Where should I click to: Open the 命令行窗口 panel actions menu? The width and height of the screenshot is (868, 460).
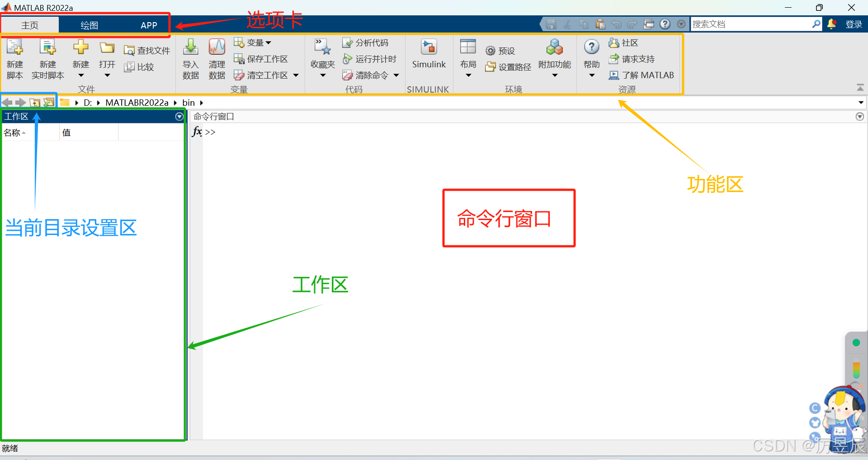click(860, 117)
